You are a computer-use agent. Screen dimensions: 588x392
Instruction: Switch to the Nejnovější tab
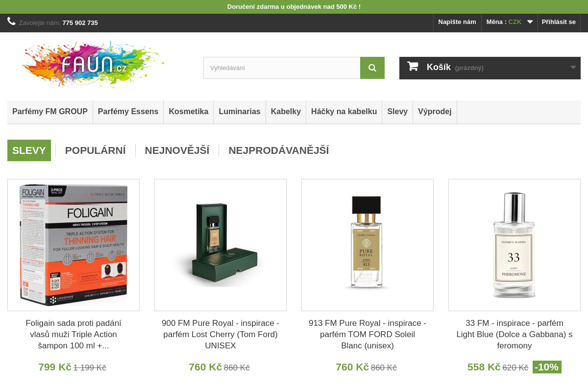(x=177, y=150)
